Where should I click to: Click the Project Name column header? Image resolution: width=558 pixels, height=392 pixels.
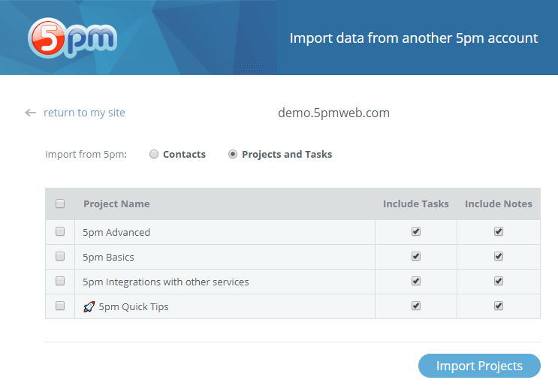click(x=116, y=204)
